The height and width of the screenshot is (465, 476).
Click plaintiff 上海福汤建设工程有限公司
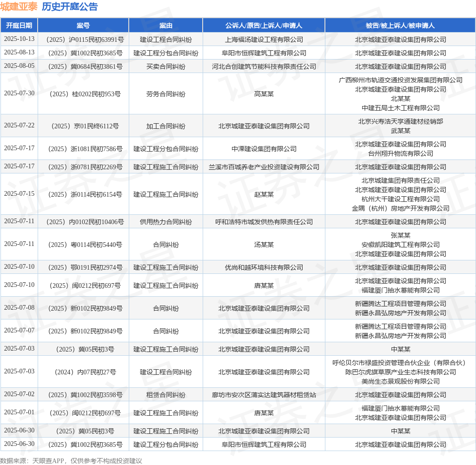pyautogui.click(x=264, y=40)
